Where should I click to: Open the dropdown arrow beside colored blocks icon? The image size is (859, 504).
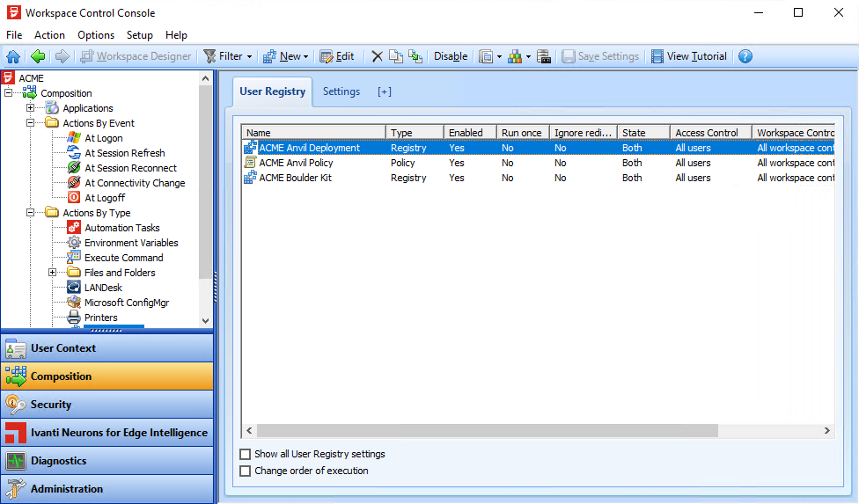[528, 56]
